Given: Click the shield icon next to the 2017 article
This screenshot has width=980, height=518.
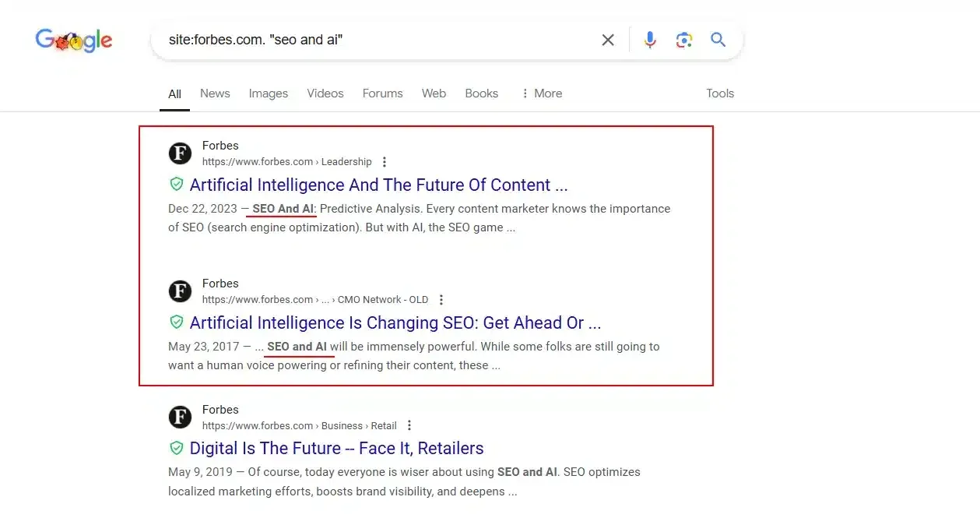Looking at the screenshot, I should [x=177, y=322].
